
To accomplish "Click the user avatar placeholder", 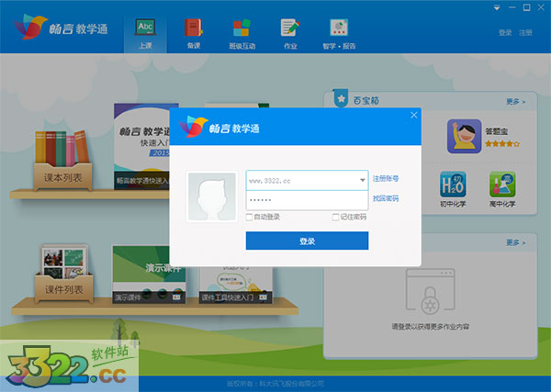I will 212,196.
